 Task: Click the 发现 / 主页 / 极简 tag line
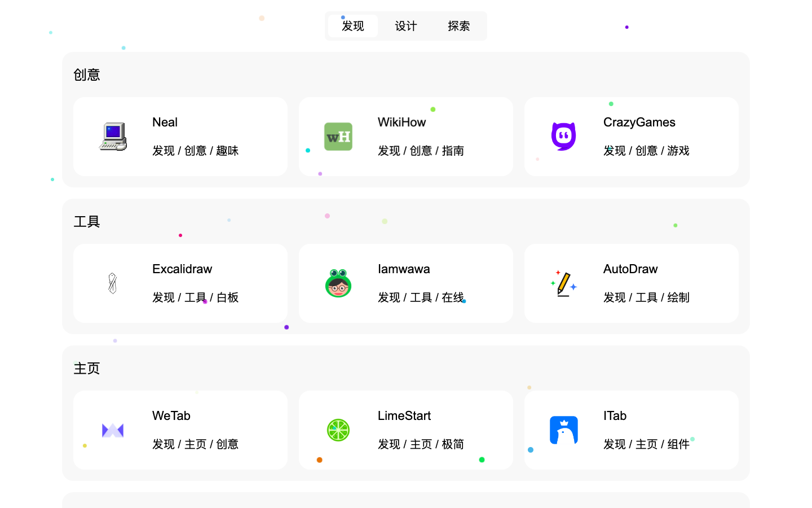click(421, 444)
